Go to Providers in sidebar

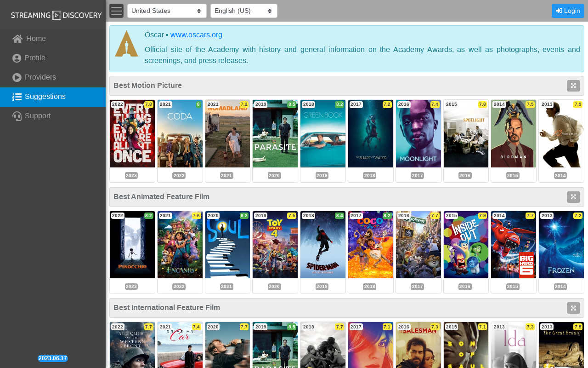53,77
